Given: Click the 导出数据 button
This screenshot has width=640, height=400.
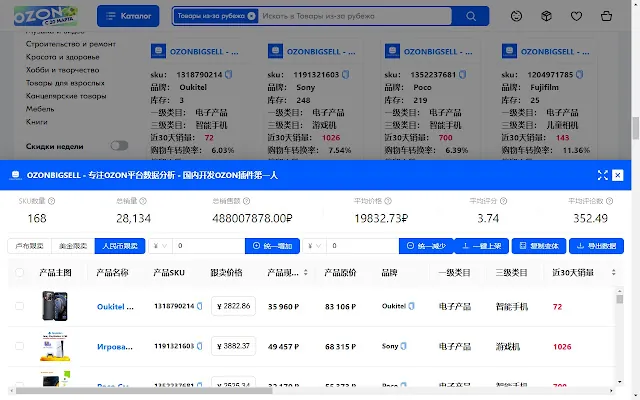Looking at the screenshot, I should pos(596,246).
